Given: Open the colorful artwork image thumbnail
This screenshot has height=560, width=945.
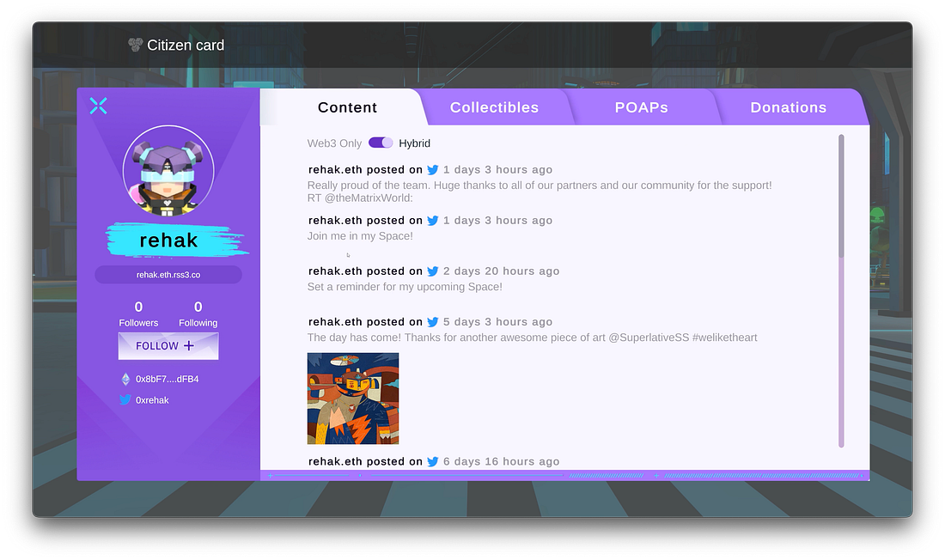Looking at the screenshot, I should 353,399.
